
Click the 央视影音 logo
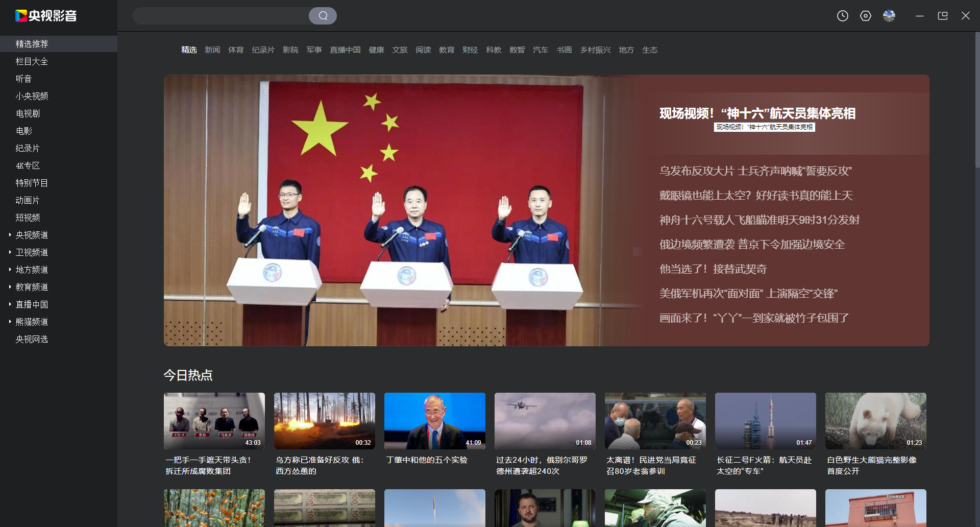point(46,16)
